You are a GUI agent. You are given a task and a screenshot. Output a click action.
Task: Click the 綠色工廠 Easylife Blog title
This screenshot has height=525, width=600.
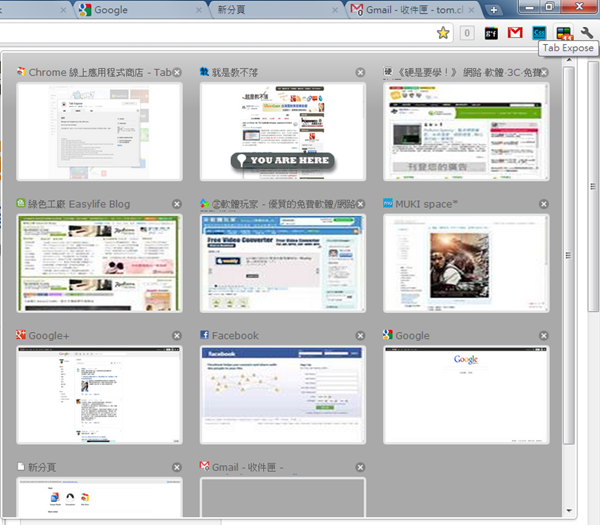79,204
